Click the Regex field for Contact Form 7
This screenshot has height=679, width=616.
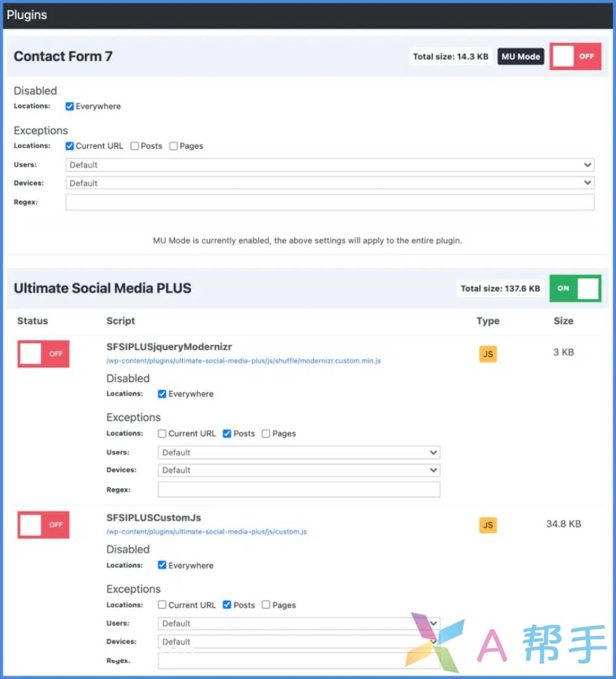coord(330,203)
